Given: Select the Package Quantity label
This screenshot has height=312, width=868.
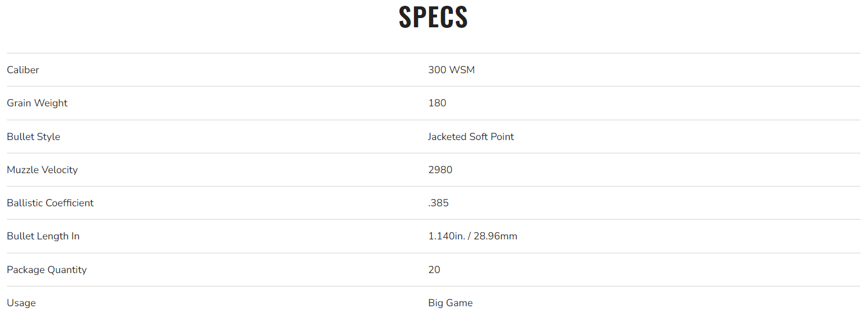Looking at the screenshot, I should click(46, 270).
